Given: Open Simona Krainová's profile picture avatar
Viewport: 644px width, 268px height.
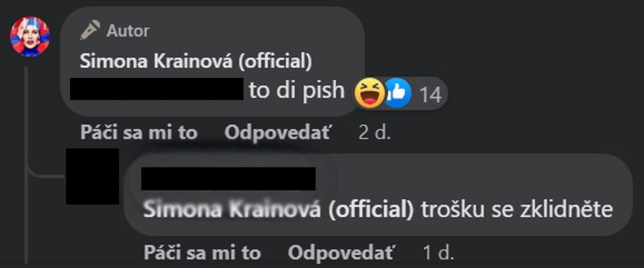Looking at the screenshot, I should point(30,37).
